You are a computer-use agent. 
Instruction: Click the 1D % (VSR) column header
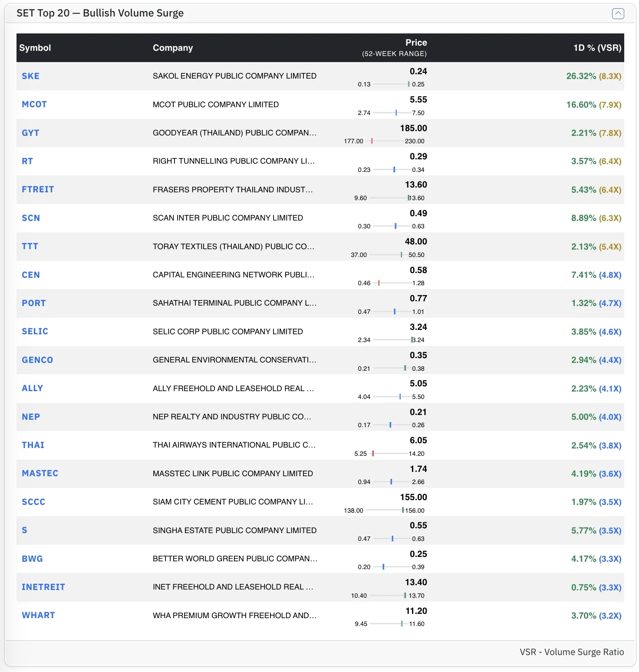(x=597, y=48)
